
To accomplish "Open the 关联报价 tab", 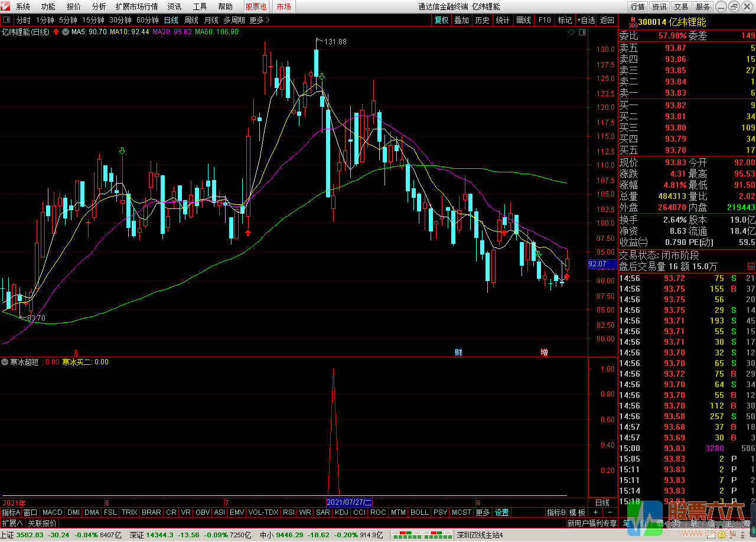I will pos(43,523).
